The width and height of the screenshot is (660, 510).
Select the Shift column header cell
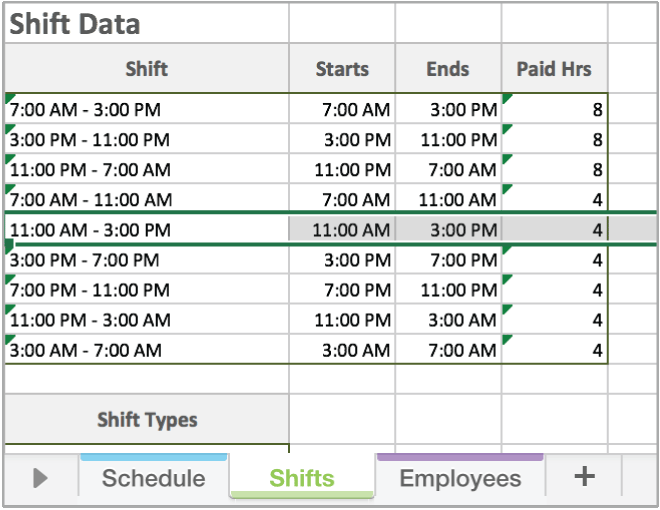click(146, 69)
